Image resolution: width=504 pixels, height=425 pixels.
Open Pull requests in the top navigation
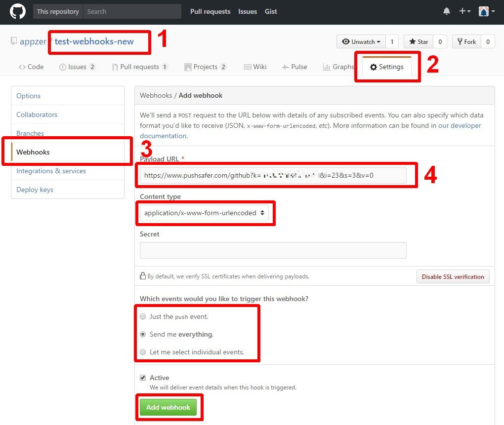click(x=210, y=11)
